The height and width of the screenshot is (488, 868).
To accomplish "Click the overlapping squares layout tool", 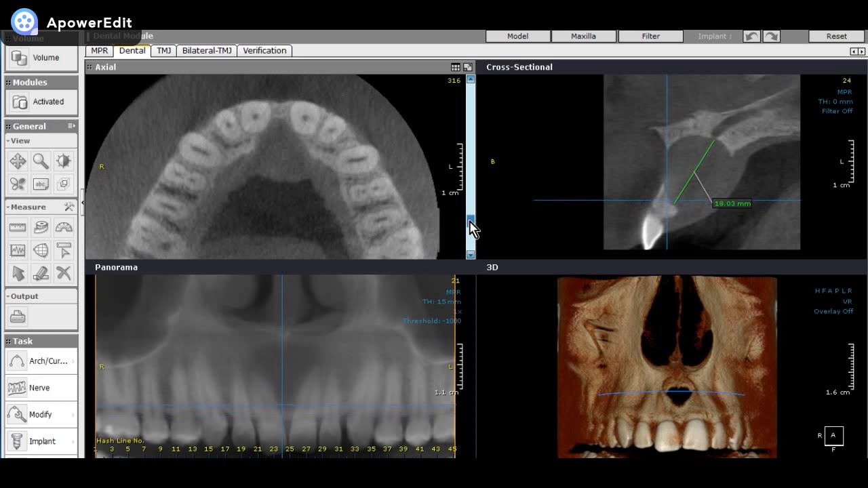I will 64,184.
